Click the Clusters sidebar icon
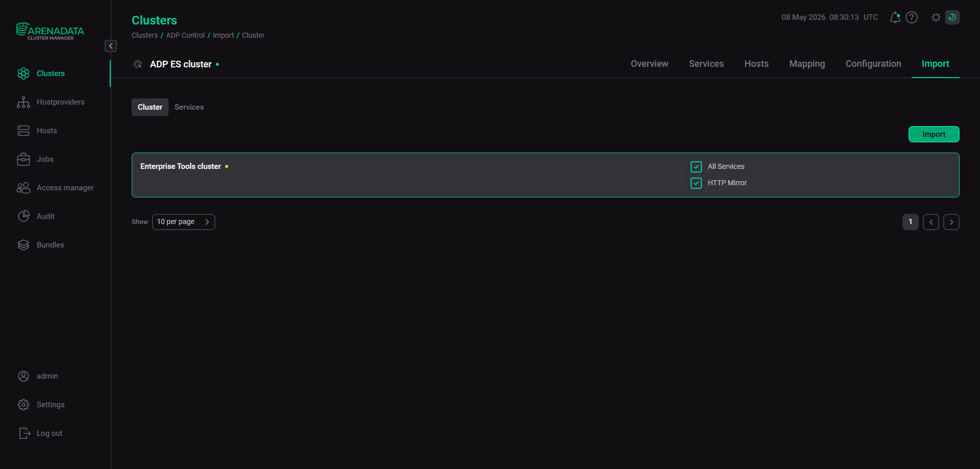The width and height of the screenshot is (980, 469). pos(23,73)
